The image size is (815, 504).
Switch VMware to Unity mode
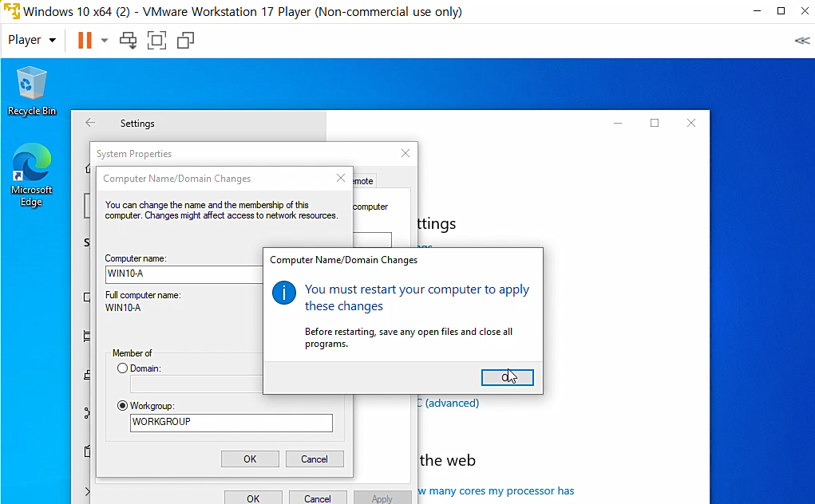point(185,40)
